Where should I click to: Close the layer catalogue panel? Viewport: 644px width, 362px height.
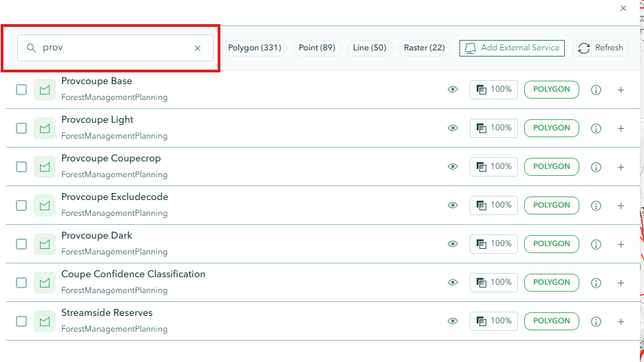click(623, 8)
